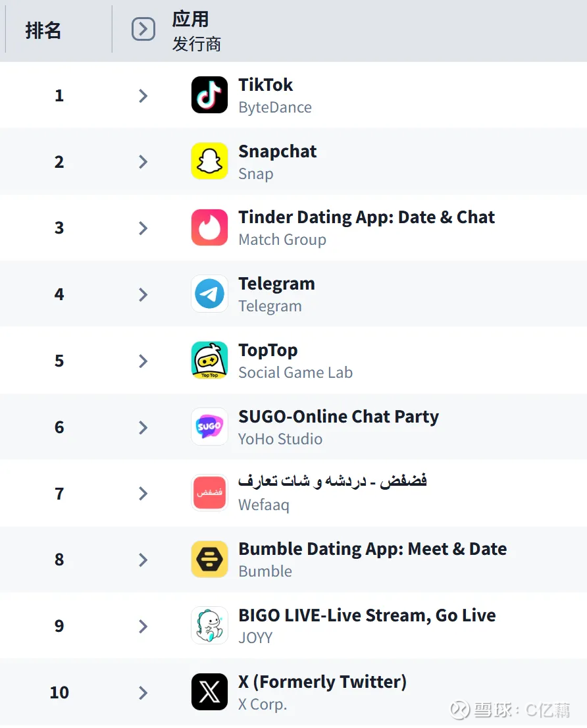Expand the rank 10 row chevron

pyautogui.click(x=143, y=692)
